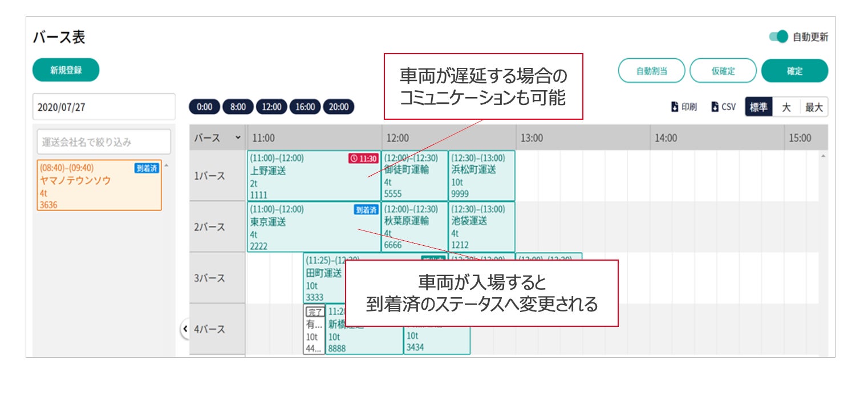This screenshot has width=868, height=397.
Task: Jump to the 12:00 time shortcut
Action: click(x=271, y=107)
